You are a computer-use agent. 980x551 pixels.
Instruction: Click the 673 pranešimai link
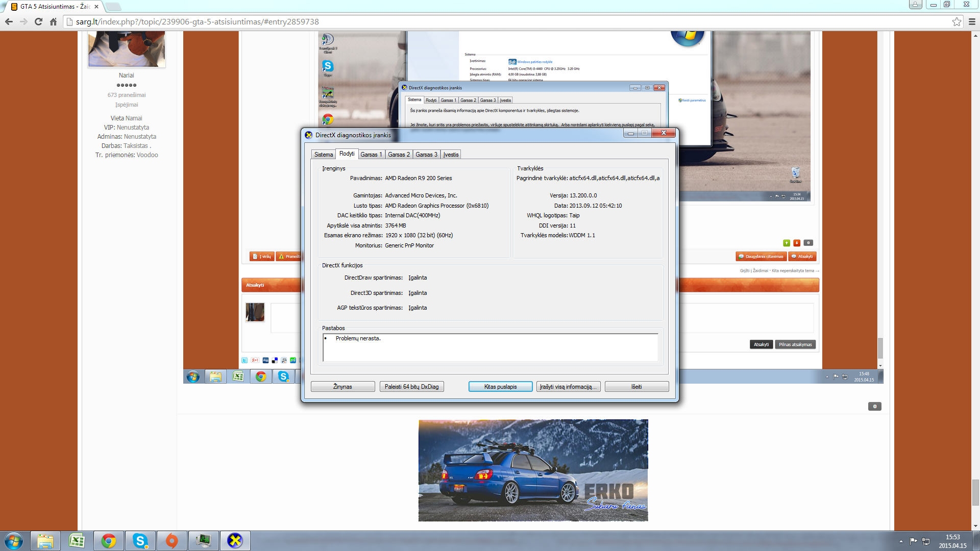[x=127, y=95]
